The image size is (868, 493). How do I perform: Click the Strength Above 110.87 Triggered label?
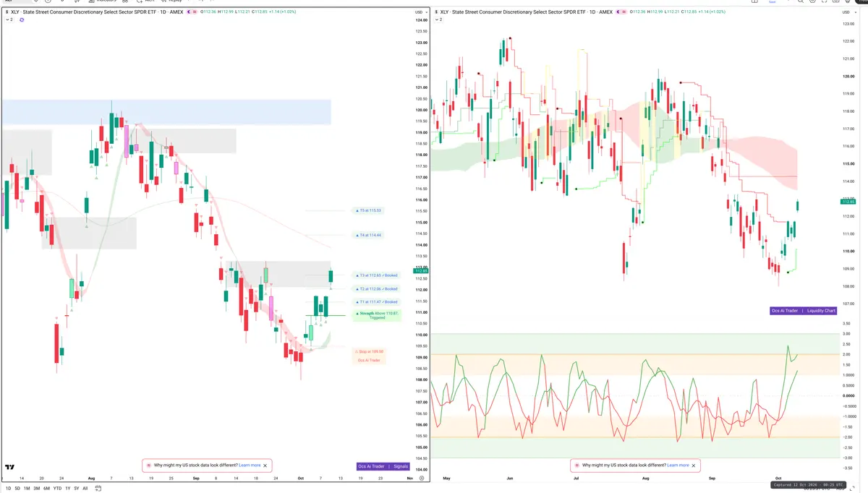click(x=376, y=315)
